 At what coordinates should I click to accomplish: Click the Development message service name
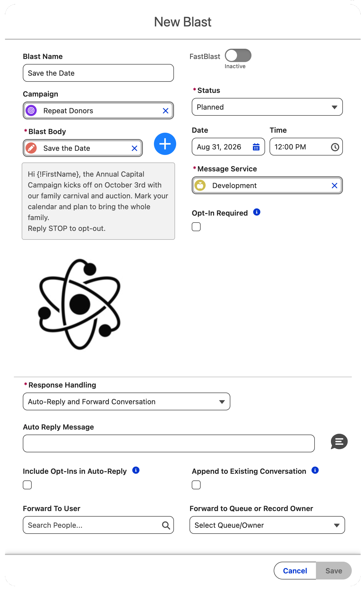(235, 186)
